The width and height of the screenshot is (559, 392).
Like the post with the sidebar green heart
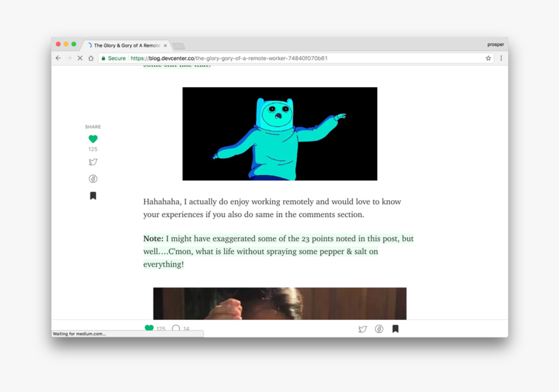[x=93, y=138]
